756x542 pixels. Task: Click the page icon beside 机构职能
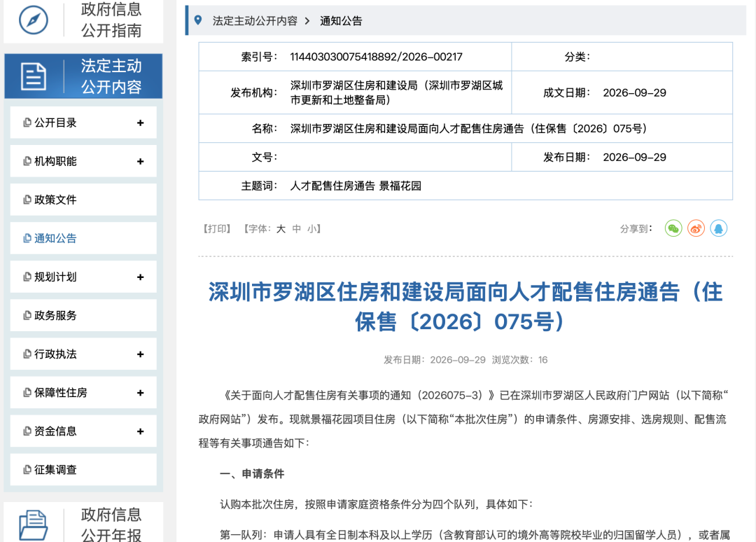click(x=27, y=161)
